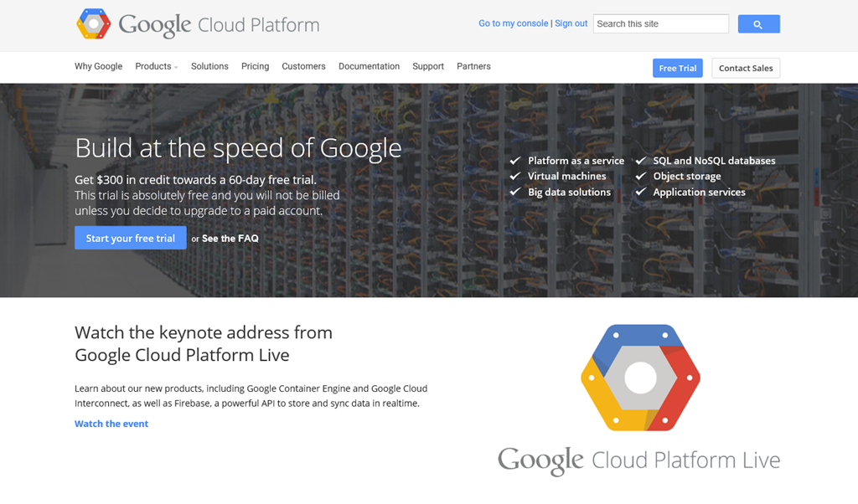Image resolution: width=858 pixels, height=504 pixels.
Task: Click the Object storage feature text
Action: coord(687,176)
